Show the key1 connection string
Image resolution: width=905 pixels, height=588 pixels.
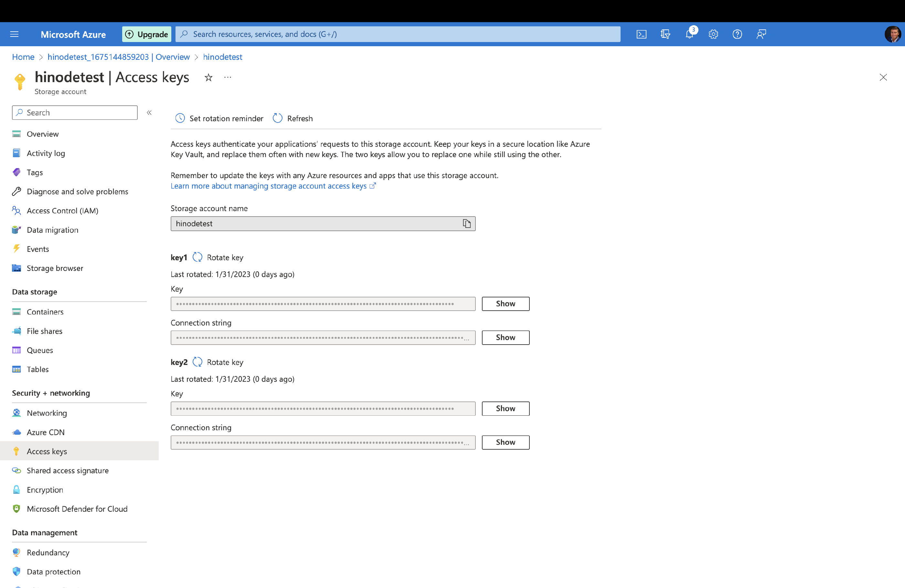coord(505,337)
